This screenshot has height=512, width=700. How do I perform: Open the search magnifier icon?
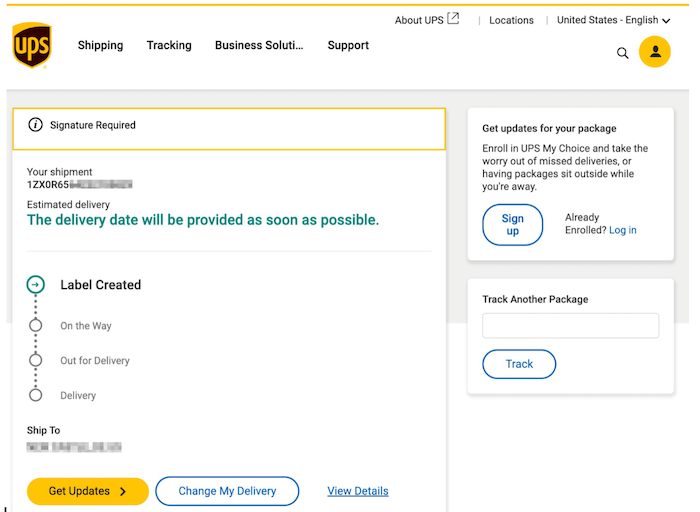(623, 53)
